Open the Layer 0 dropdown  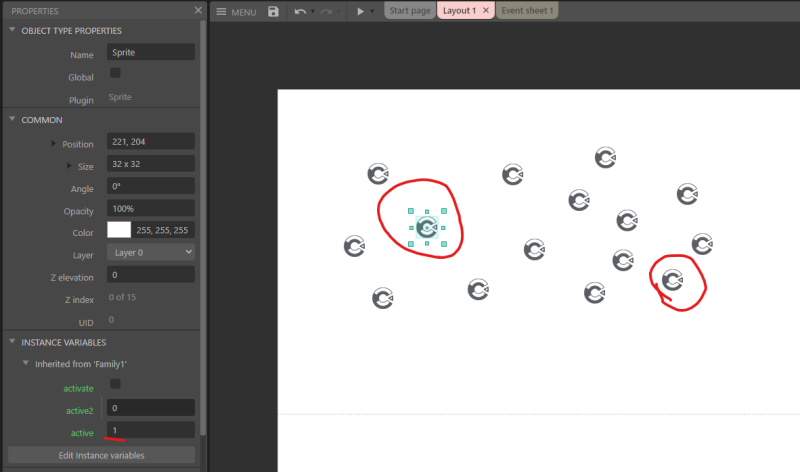point(151,252)
